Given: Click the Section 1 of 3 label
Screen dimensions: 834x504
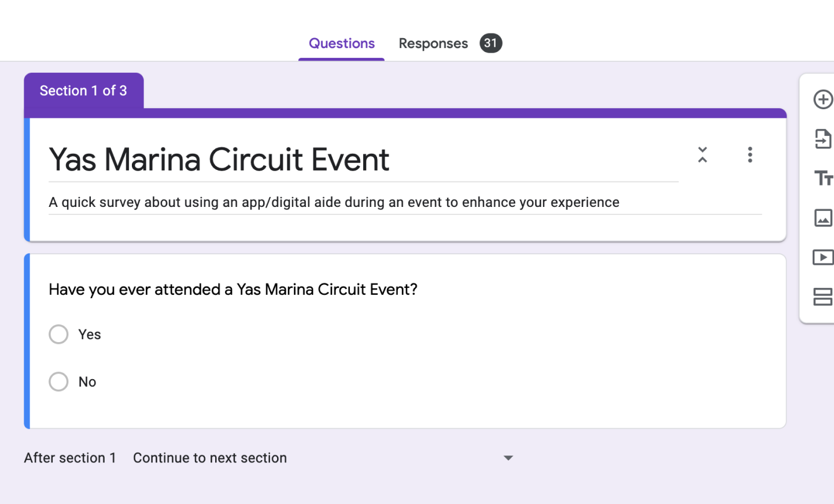Looking at the screenshot, I should 83,91.
